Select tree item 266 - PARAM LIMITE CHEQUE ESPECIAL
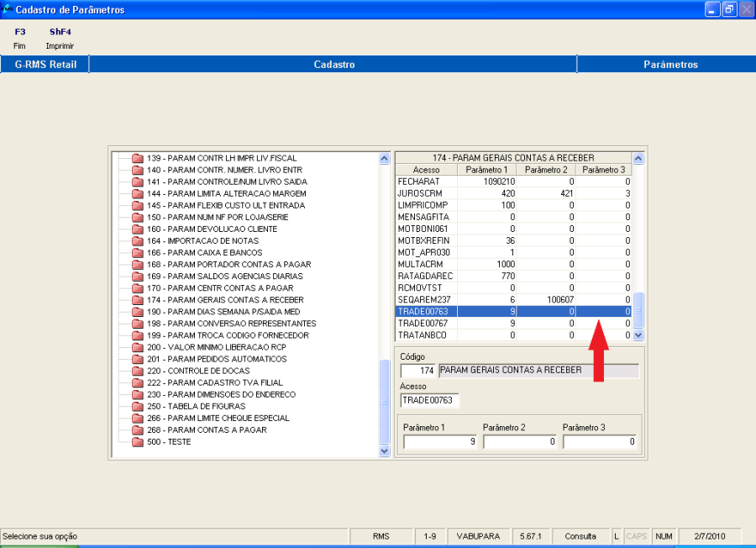The width and height of the screenshot is (756, 548). pos(218,419)
